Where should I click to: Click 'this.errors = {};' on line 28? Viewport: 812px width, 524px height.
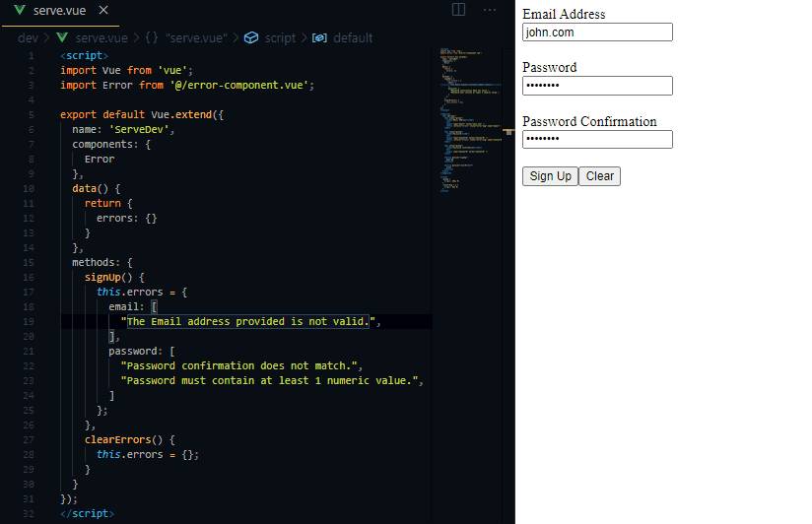148,454
